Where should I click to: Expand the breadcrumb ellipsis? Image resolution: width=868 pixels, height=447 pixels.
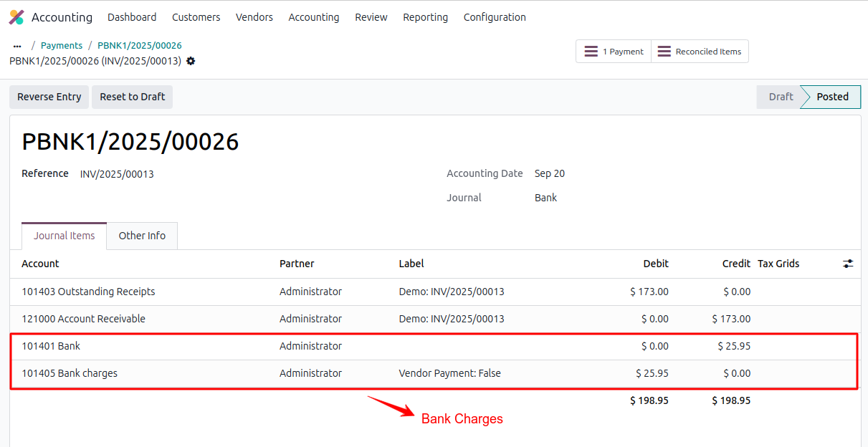[x=16, y=45]
